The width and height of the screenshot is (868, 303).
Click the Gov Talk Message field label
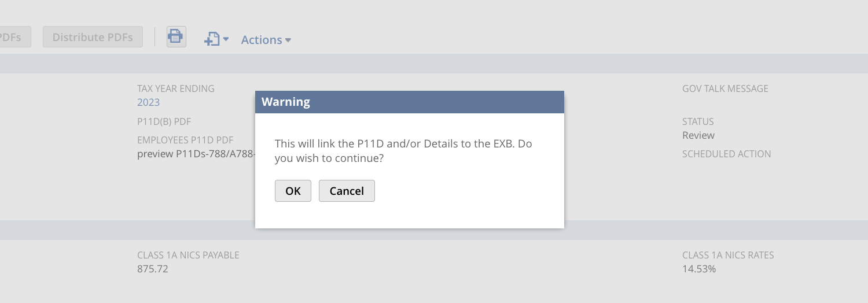(725, 88)
